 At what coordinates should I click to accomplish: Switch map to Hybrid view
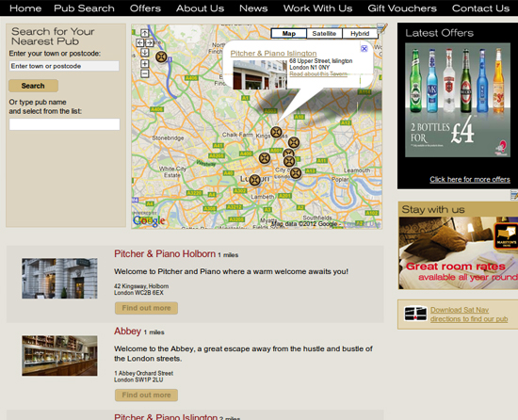360,33
